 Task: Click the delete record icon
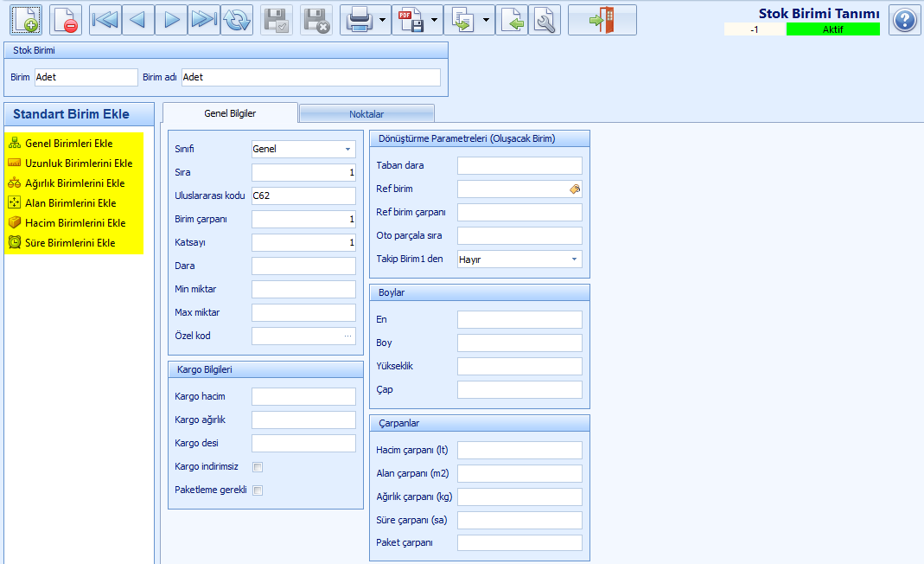pyautogui.click(x=65, y=20)
